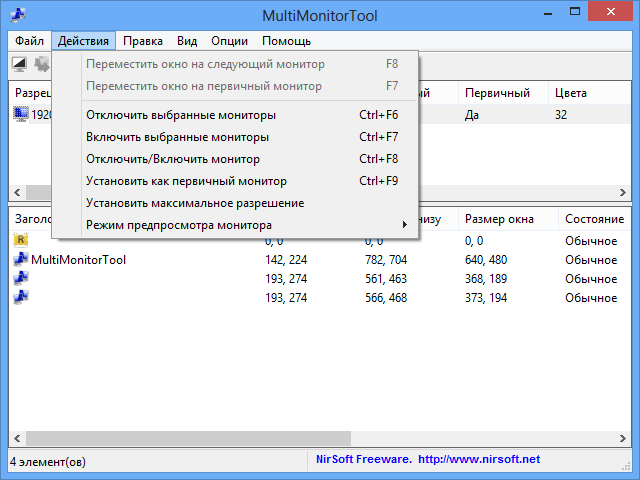Sort by the Размер окна column header

click(508, 219)
